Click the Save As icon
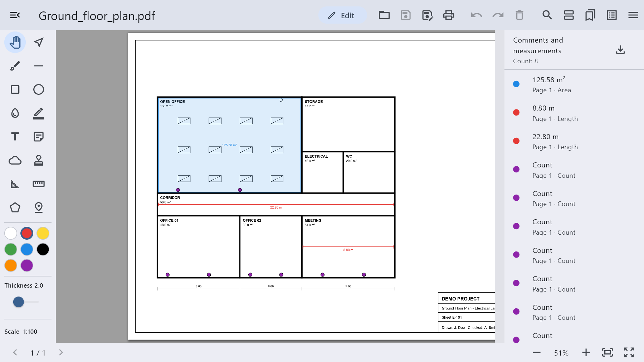The width and height of the screenshot is (644, 362). click(x=428, y=15)
